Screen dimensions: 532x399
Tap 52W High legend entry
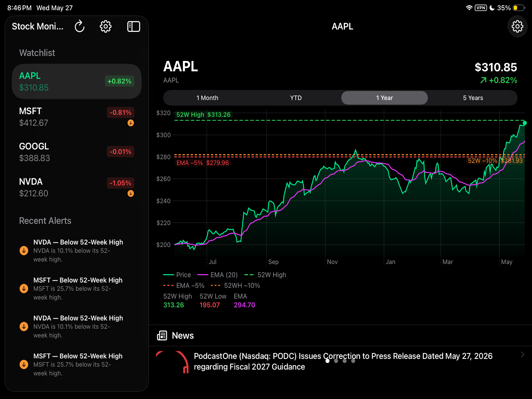[x=265, y=275]
